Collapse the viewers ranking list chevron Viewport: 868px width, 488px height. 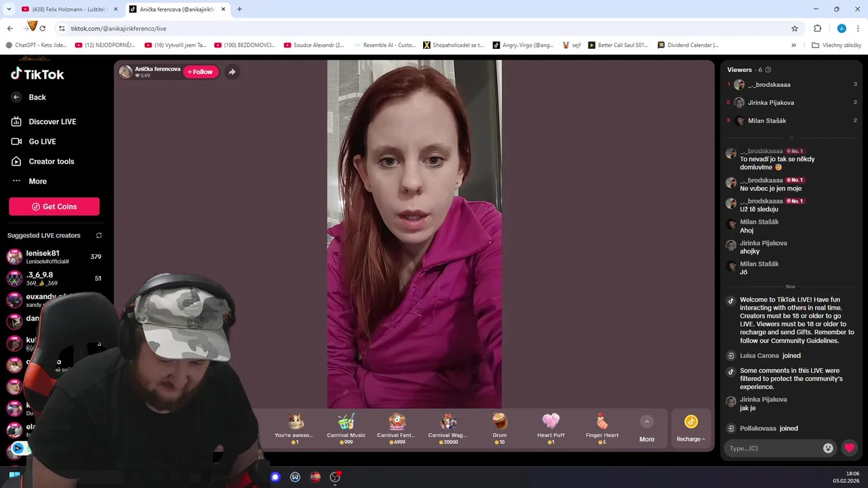pos(791,138)
